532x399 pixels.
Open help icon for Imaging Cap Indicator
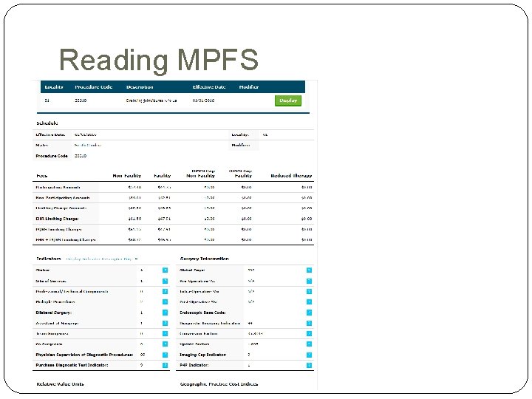[x=309, y=355]
